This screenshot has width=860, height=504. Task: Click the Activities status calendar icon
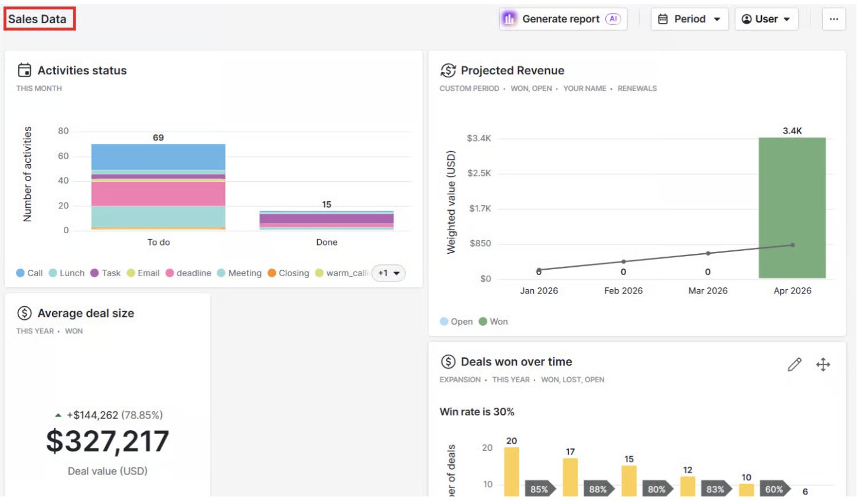pyautogui.click(x=24, y=70)
